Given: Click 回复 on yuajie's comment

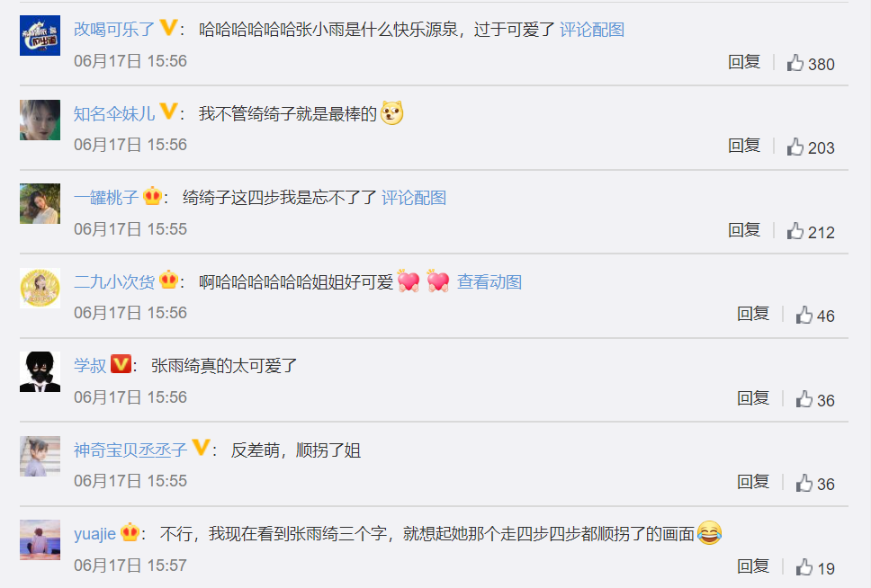Looking at the screenshot, I should (753, 566).
